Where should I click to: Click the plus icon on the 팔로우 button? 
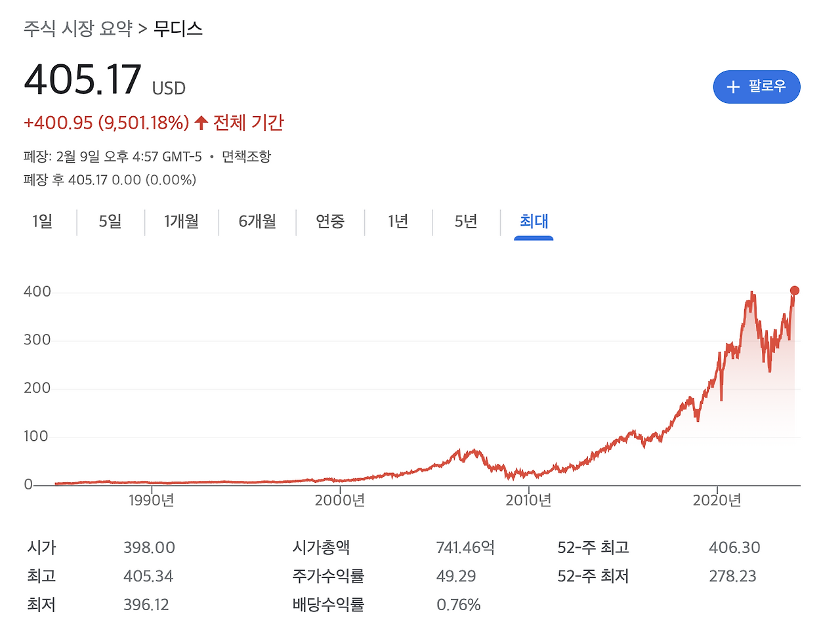coord(733,87)
